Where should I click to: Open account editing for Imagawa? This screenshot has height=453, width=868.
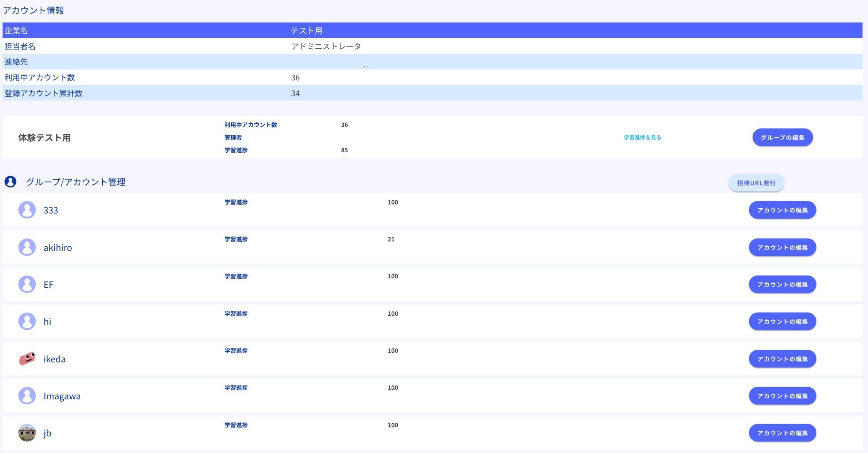tap(782, 396)
